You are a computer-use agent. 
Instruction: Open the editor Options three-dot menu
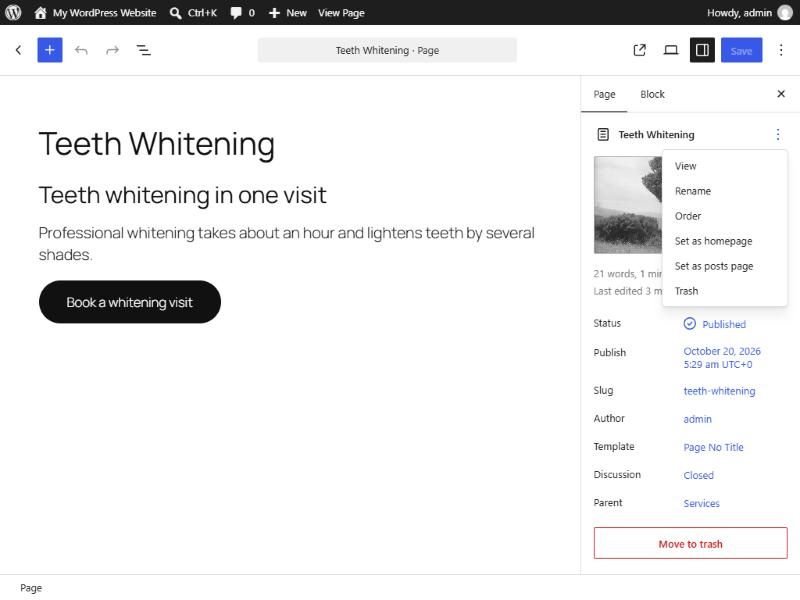tap(781, 50)
